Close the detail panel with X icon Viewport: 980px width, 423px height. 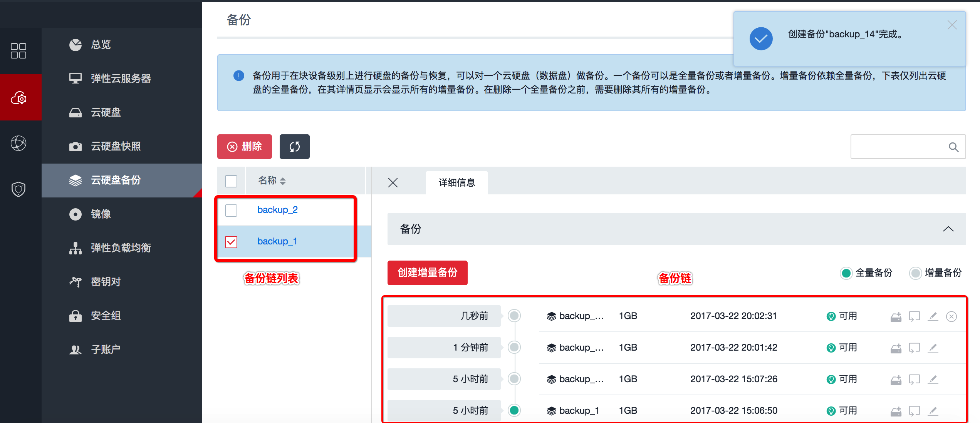point(393,182)
